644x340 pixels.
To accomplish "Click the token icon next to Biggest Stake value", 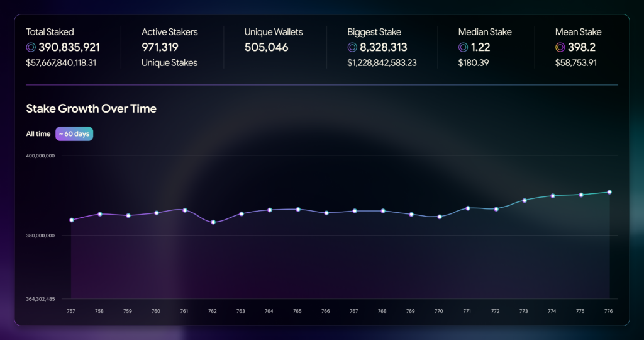I will [x=352, y=47].
